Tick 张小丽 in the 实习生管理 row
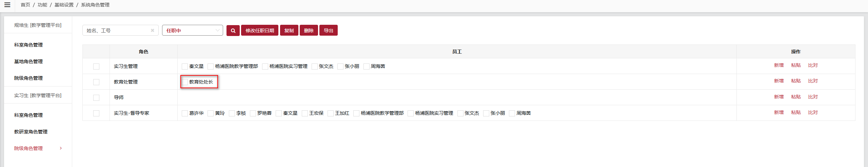This screenshot has width=868, height=167. pos(340,66)
